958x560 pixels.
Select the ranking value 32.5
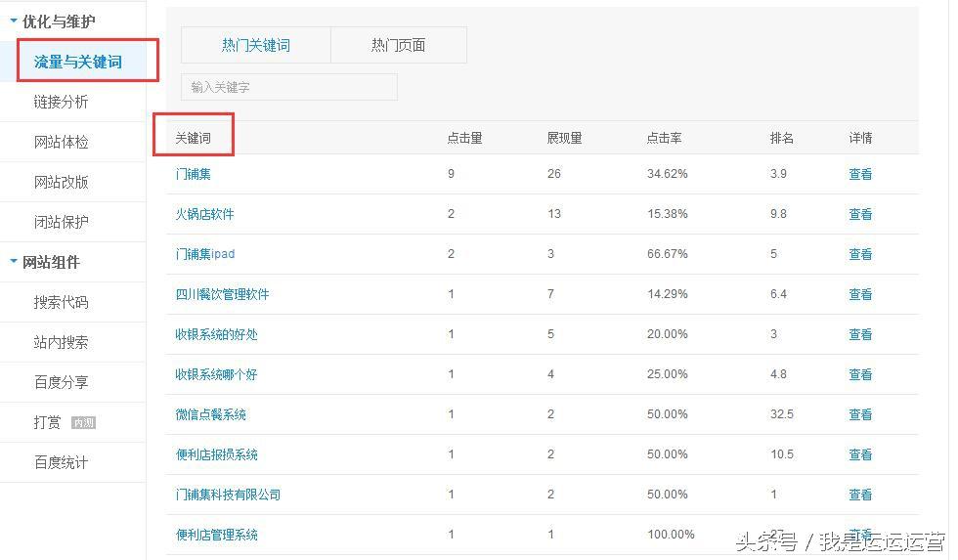[x=781, y=414]
